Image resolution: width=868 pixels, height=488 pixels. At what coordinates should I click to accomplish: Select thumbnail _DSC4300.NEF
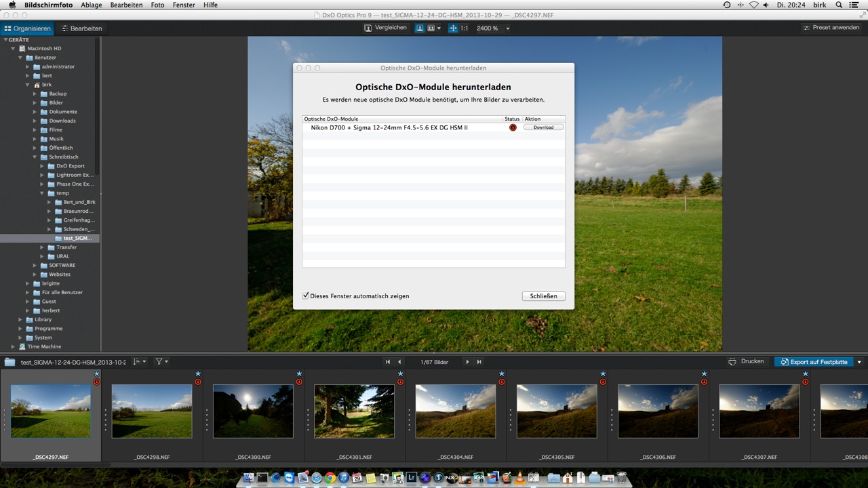pyautogui.click(x=253, y=411)
